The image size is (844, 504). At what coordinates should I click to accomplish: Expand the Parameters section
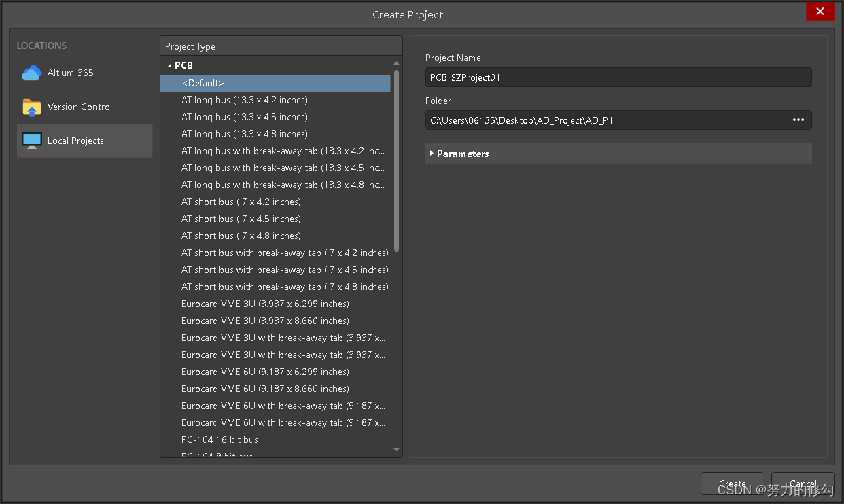(432, 154)
